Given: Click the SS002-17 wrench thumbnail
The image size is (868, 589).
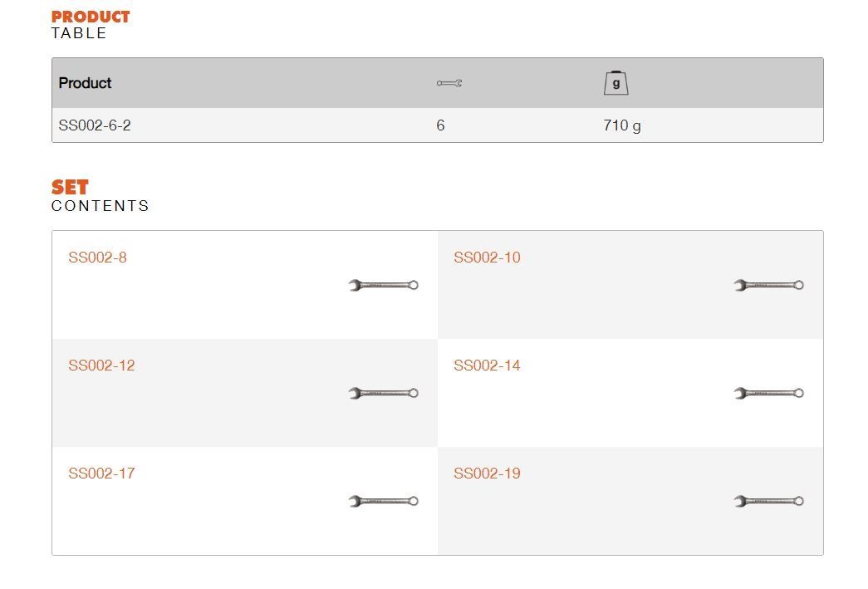Looking at the screenshot, I should coord(383,501).
